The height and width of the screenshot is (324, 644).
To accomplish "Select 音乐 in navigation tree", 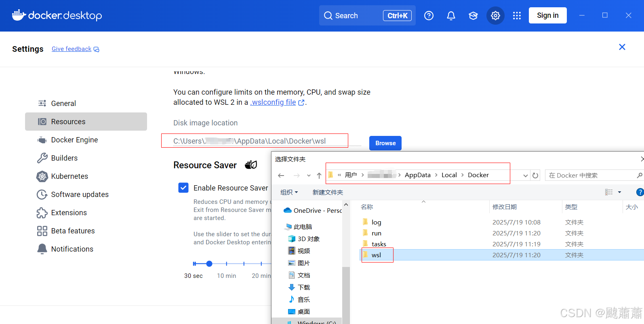I will [299, 300].
